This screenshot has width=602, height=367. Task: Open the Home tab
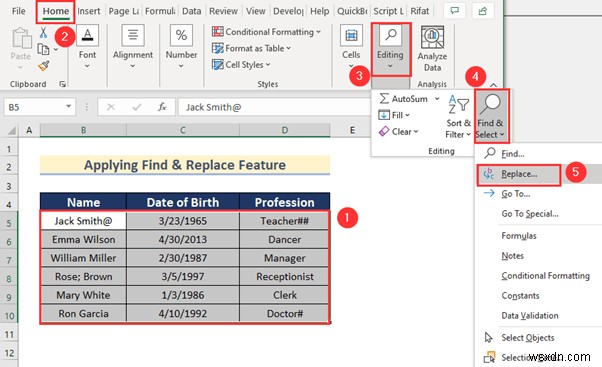pos(56,11)
